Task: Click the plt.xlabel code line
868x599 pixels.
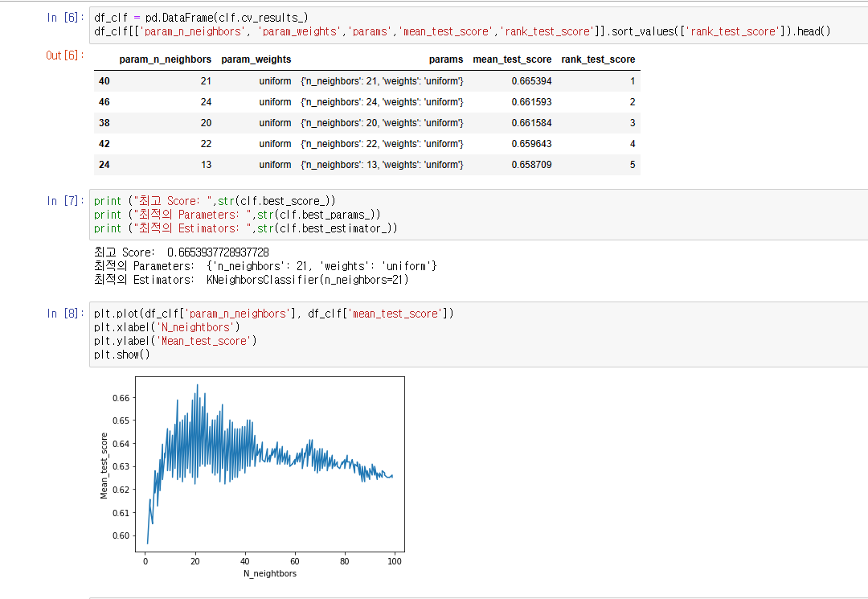Action: click(x=166, y=328)
